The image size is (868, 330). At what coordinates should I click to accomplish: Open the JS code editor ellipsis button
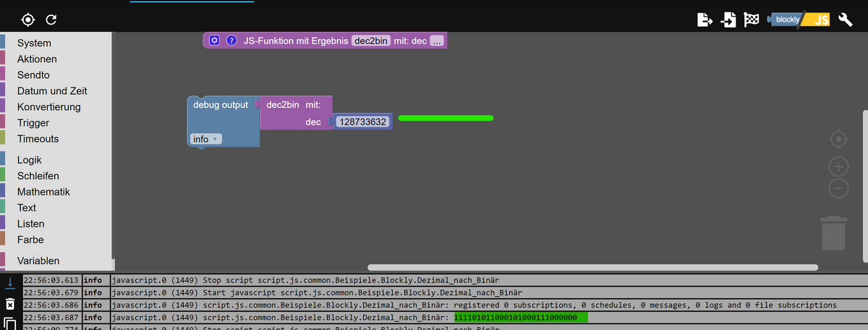(436, 41)
